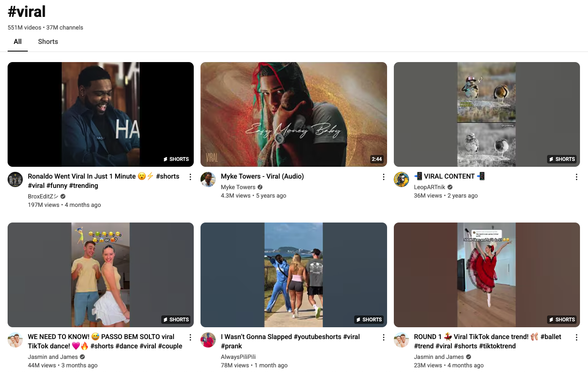This screenshot has width=588, height=372.
Task: Click verified badge next to LeopARTnik
Action: coord(450,187)
